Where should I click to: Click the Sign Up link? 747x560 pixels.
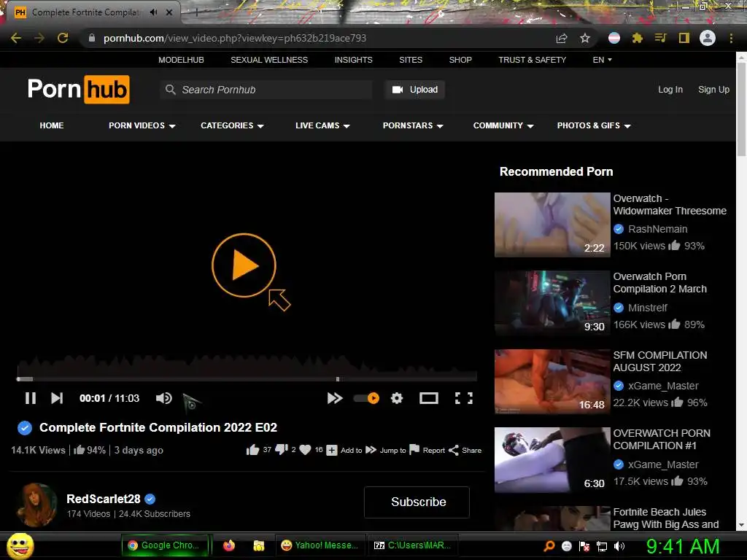[713, 90]
